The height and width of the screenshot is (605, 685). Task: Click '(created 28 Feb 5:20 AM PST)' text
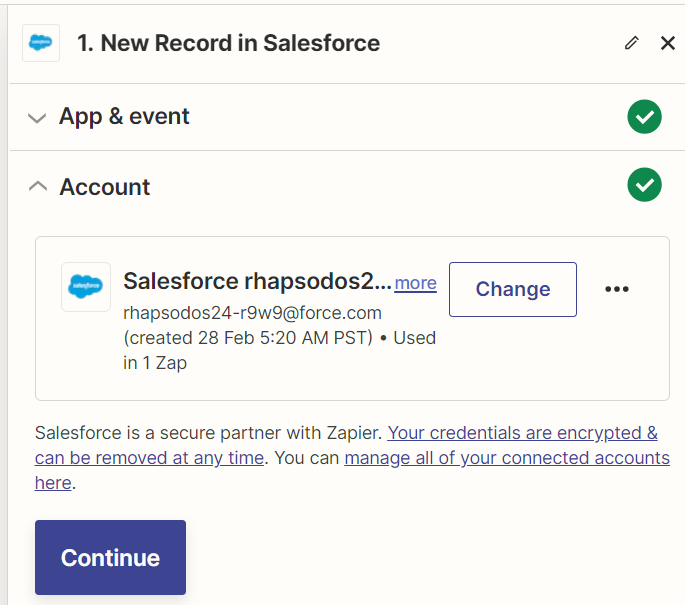[x=248, y=338]
